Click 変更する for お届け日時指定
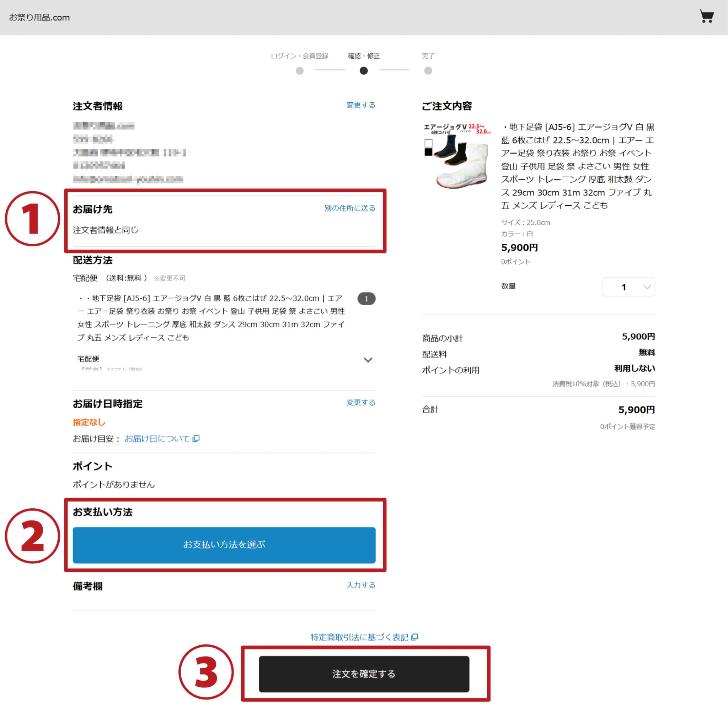728x713 pixels. 361,402
